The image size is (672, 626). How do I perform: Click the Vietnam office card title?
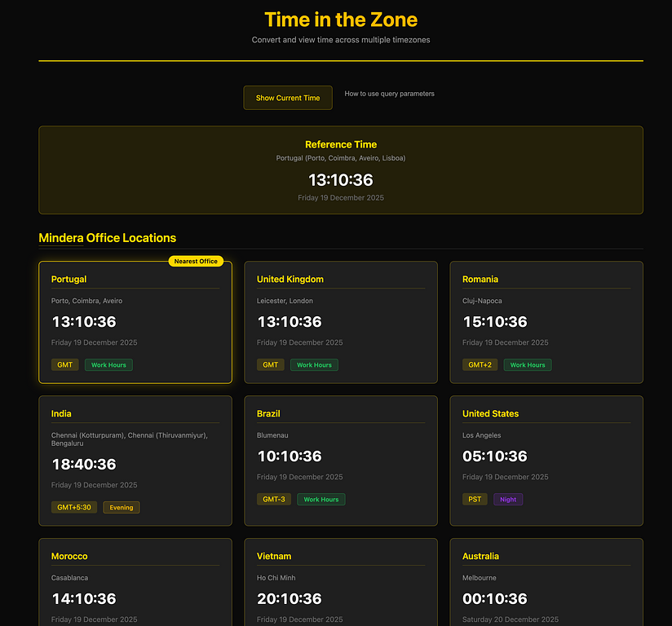point(274,557)
